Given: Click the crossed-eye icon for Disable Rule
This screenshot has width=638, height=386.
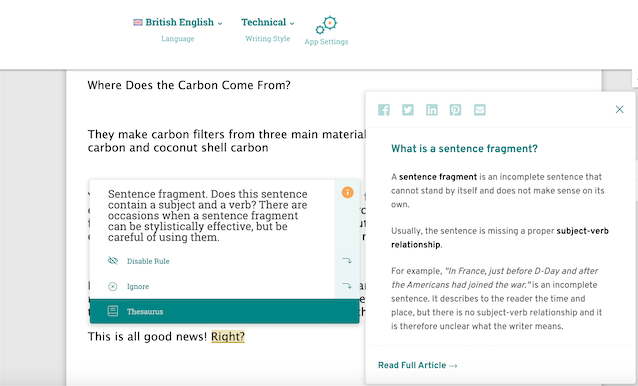Looking at the screenshot, I should click(113, 261).
